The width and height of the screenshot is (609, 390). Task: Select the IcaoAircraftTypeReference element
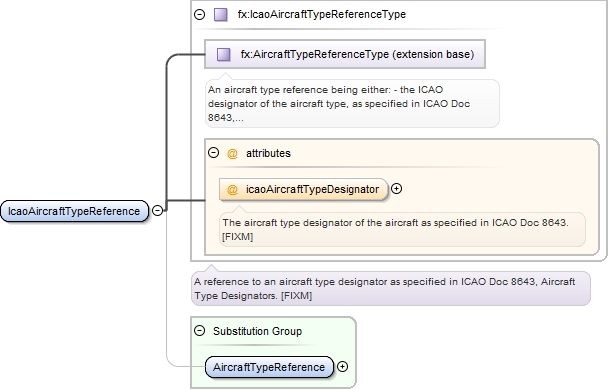(x=75, y=211)
